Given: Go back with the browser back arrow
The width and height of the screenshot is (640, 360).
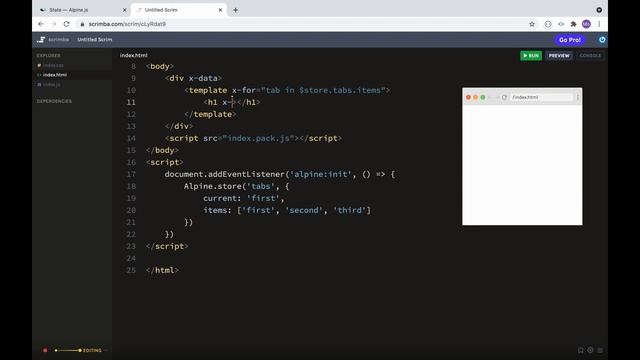Looking at the screenshot, I should pos(40,24).
